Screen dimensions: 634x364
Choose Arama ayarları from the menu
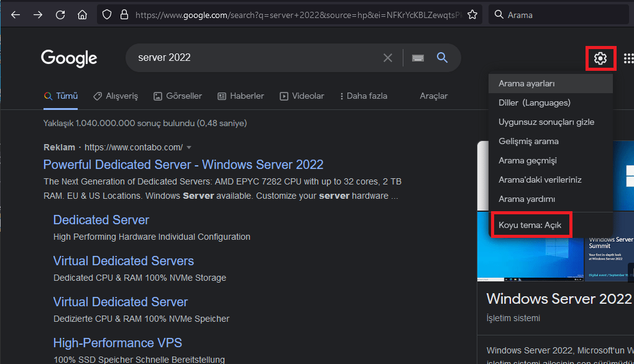tap(526, 83)
